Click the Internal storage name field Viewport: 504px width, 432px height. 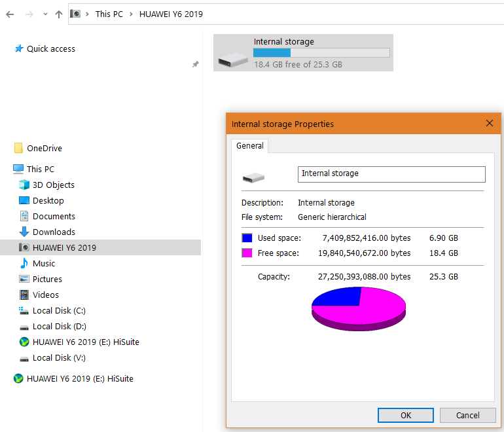391,174
